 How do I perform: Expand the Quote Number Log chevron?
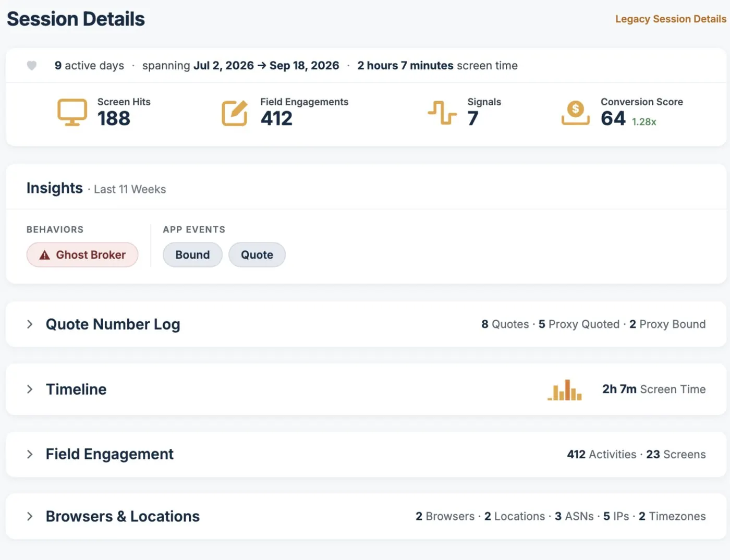(30, 324)
